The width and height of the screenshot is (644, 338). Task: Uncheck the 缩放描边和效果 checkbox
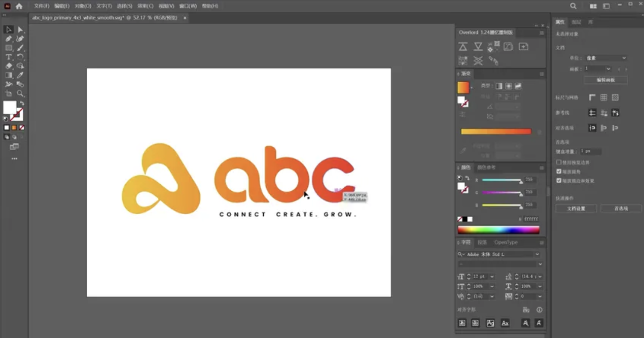point(559,181)
